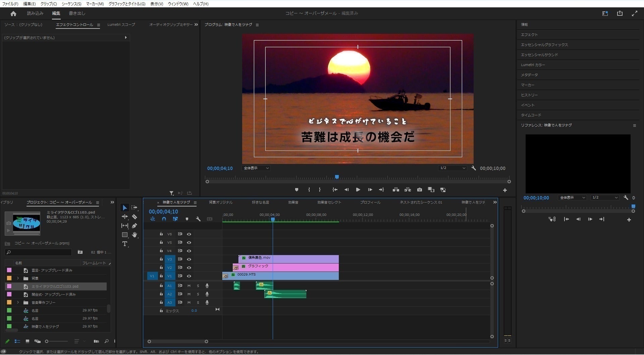Go to the 読み込み workspace

tap(35, 13)
